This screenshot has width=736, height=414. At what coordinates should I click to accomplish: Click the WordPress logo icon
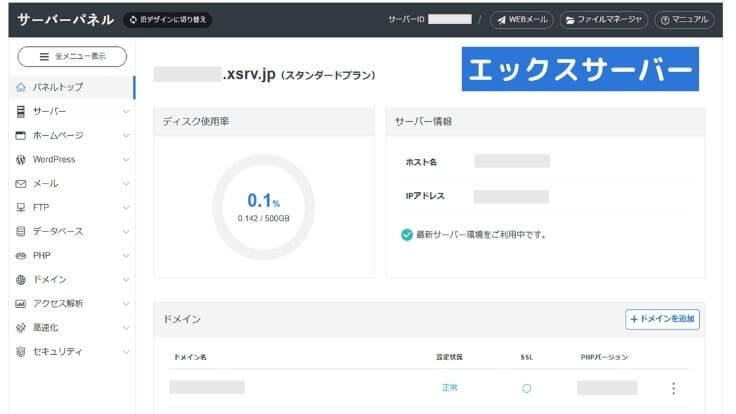click(x=21, y=160)
